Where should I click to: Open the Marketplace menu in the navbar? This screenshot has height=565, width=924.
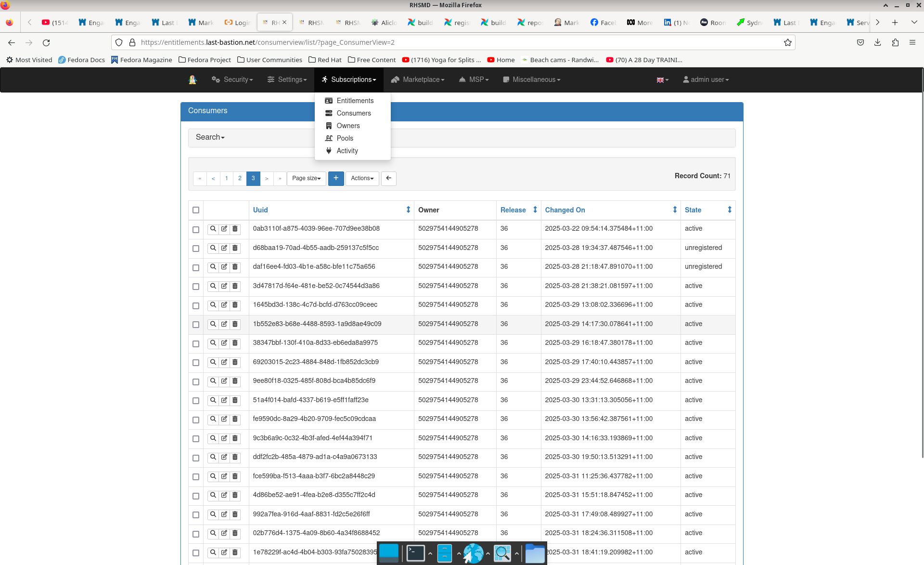pyautogui.click(x=418, y=79)
